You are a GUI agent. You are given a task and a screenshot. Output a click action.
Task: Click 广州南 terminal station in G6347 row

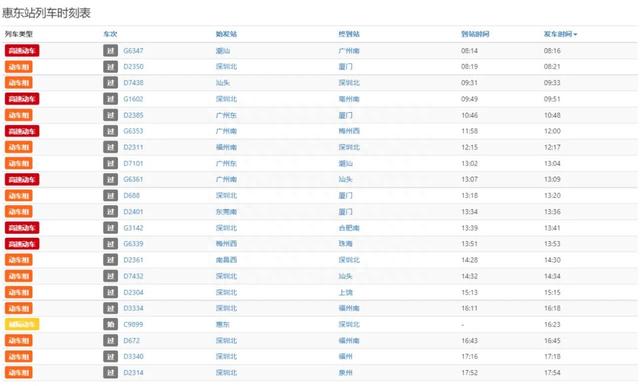pos(349,51)
